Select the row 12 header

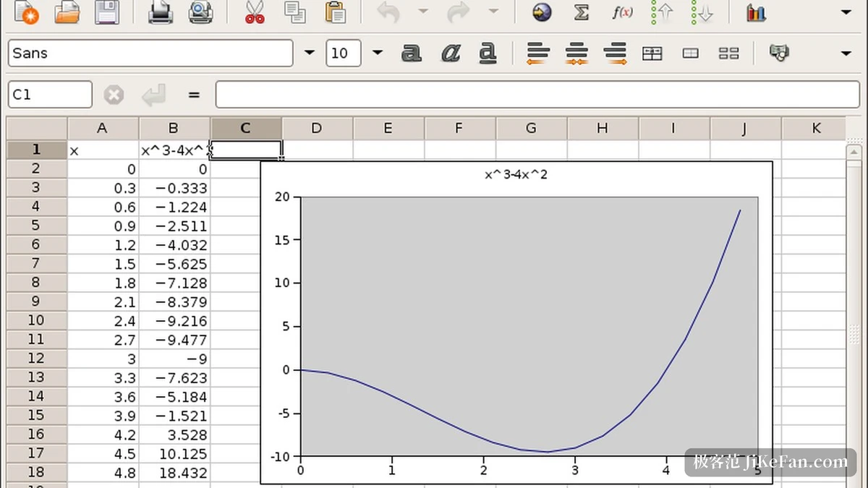[x=37, y=359]
